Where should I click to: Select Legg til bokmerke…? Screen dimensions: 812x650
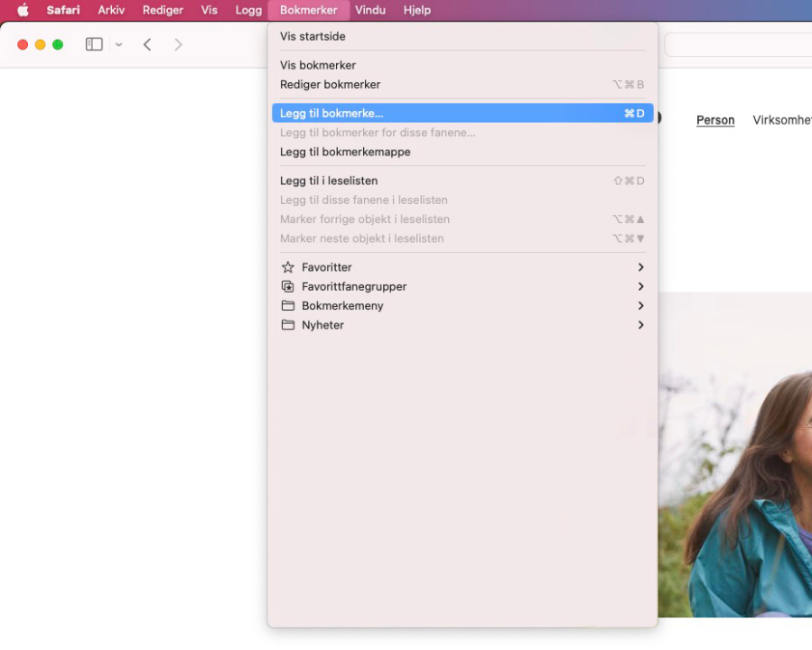click(462, 113)
